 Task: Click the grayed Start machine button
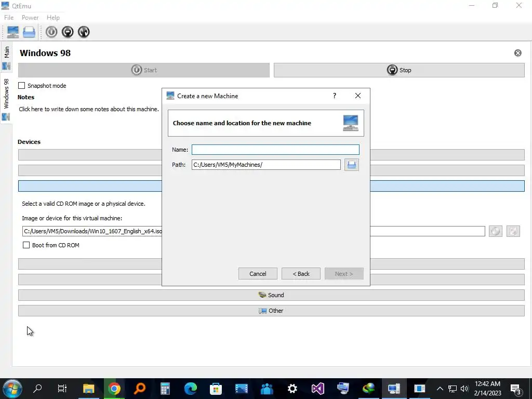[144, 70]
